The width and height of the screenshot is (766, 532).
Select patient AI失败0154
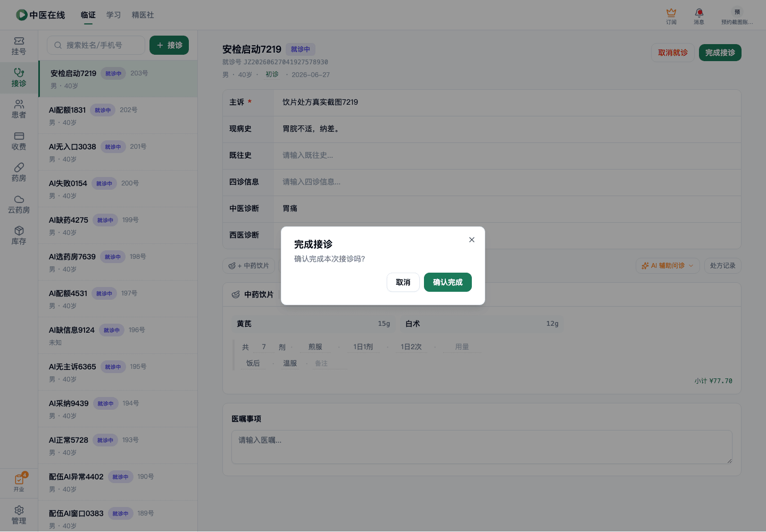point(118,189)
